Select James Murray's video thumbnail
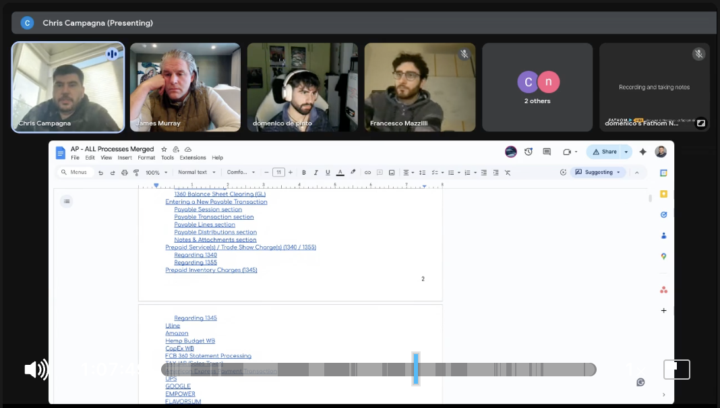The height and width of the screenshot is (408, 720). (185, 87)
